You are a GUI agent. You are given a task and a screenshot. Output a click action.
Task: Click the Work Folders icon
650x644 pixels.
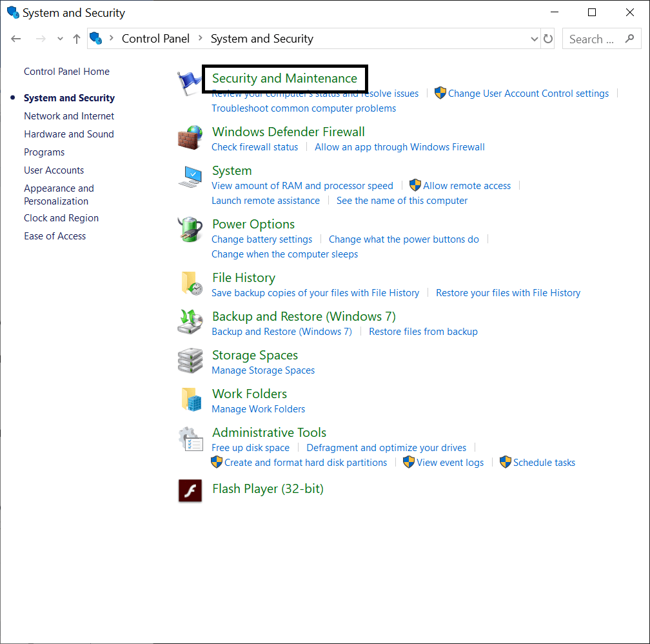coord(190,399)
